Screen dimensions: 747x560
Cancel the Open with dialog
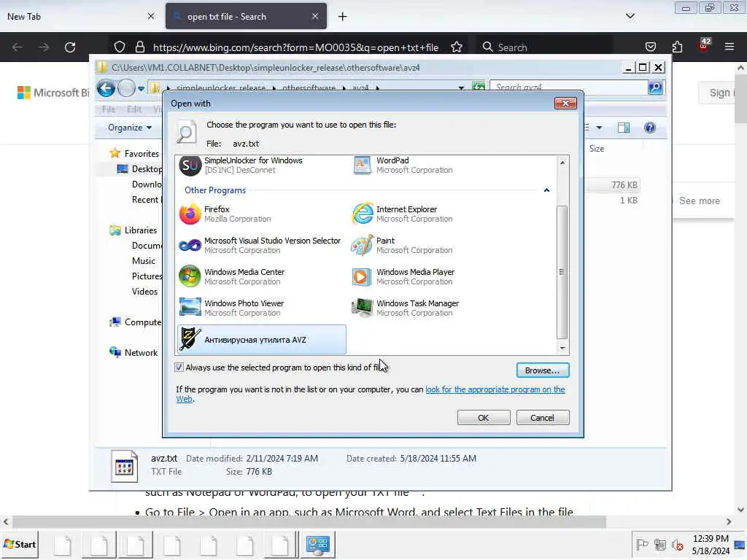pyautogui.click(x=543, y=418)
